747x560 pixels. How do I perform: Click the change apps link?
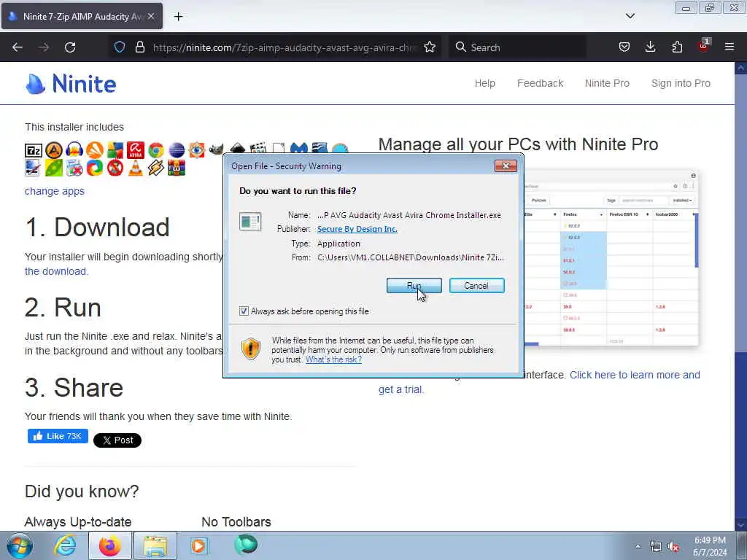pos(54,191)
